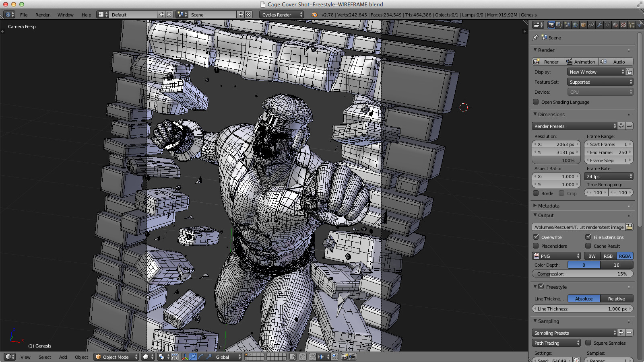Viewport: 644px width, 362px height.
Task: Open the Sampling Presets dropdown
Action: pos(574,333)
